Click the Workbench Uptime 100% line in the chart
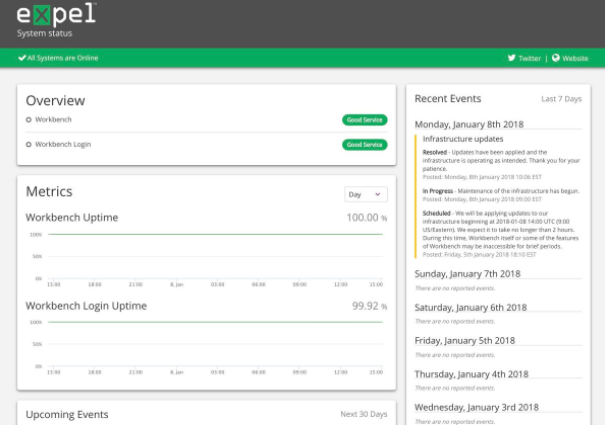Image resolution: width=605 pixels, height=425 pixels. [x=215, y=234]
